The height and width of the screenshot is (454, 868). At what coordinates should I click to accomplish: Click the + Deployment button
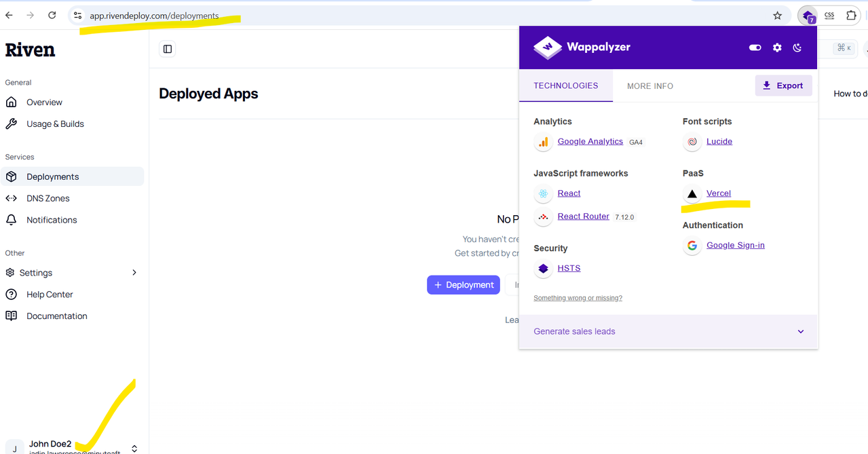coord(464,285)
